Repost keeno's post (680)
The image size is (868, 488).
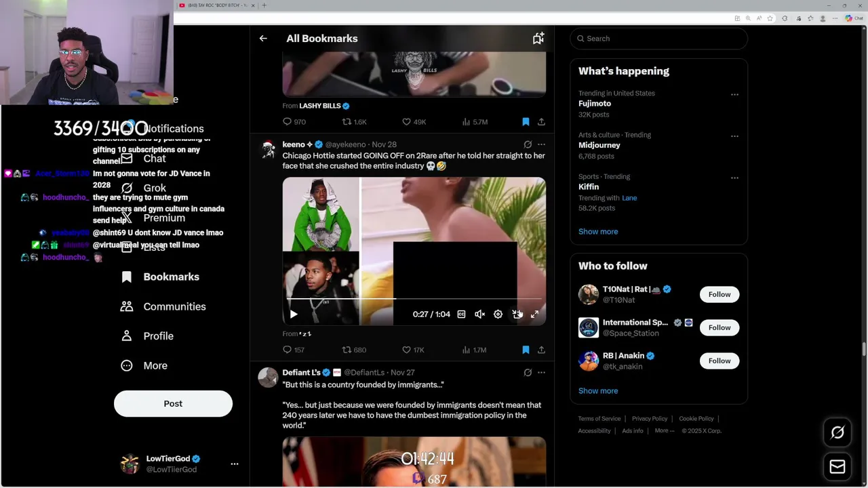354,350
